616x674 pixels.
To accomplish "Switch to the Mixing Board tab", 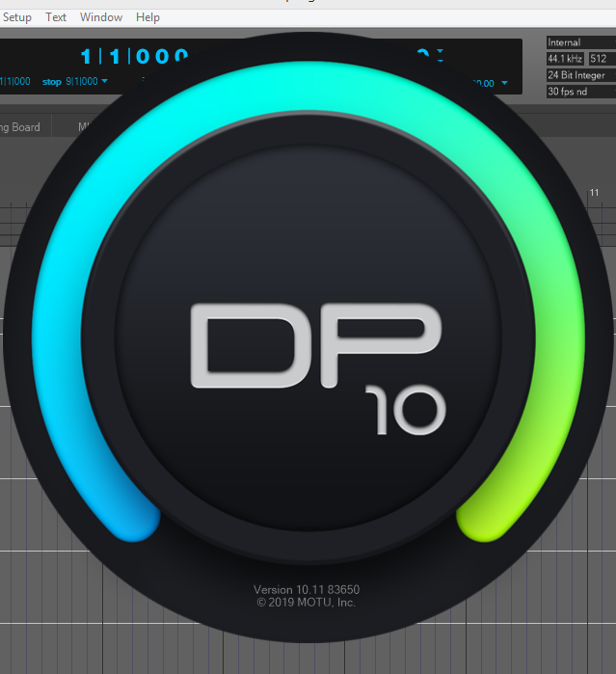I will point(20,127).
